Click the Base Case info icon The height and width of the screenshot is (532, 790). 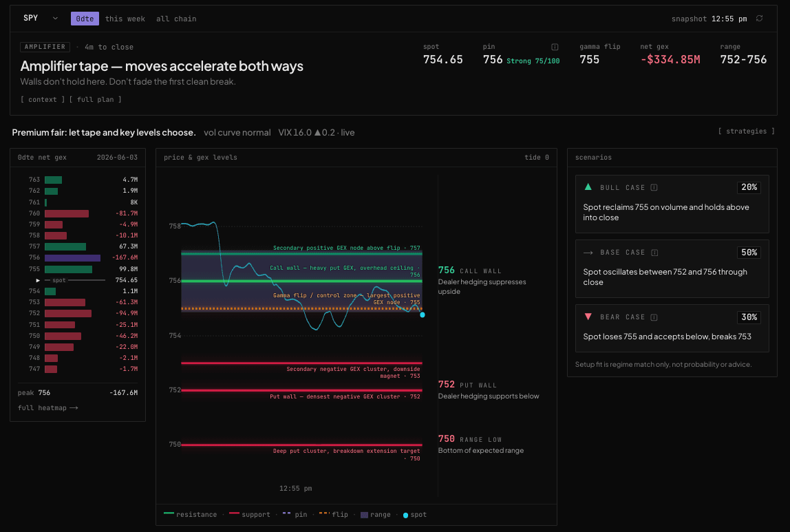[x=654, y=253]
